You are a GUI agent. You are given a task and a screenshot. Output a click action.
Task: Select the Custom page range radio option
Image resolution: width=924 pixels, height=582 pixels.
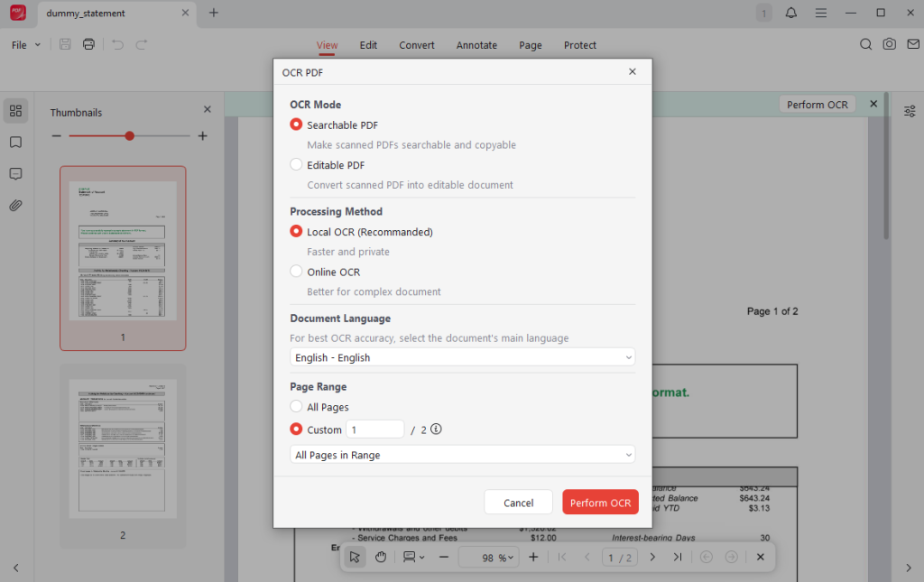coord(296,429)
